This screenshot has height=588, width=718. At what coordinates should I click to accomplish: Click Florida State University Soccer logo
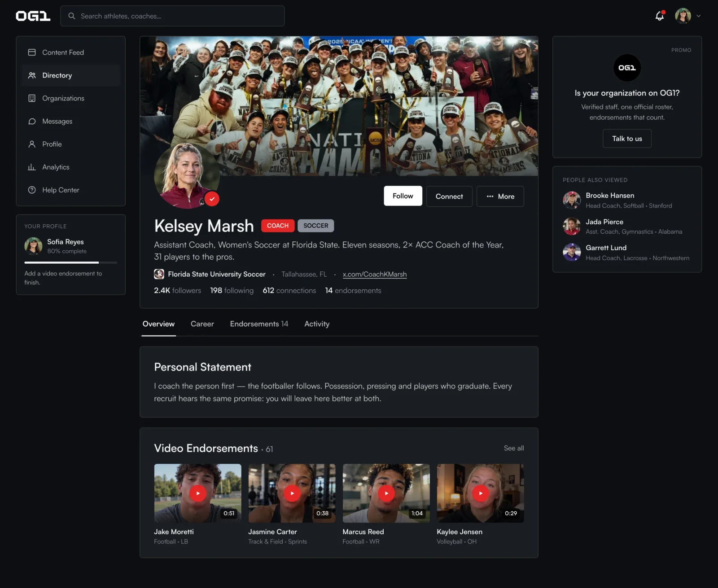click(x=159, y=274)
